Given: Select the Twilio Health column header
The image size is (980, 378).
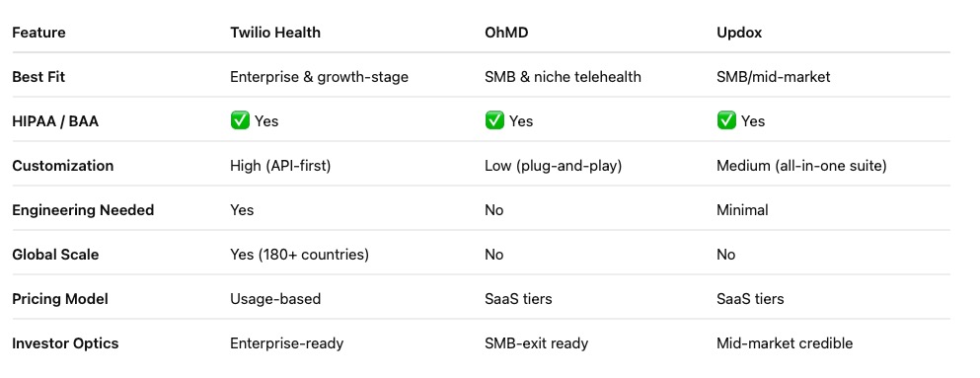Looking at the screenshot, I should pyautogui.click(x=275, y=33).
